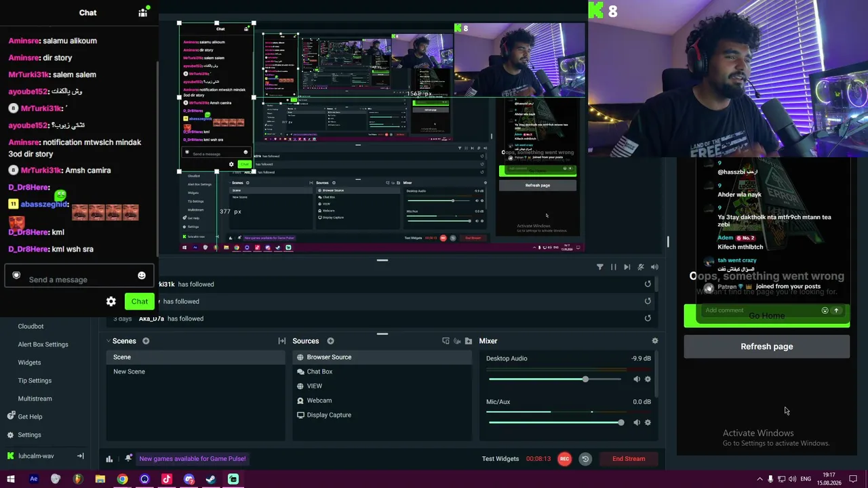Screen dimensions: 868x488
Task: Open Google Chrome from the taskbar
Action: [122, 479]
